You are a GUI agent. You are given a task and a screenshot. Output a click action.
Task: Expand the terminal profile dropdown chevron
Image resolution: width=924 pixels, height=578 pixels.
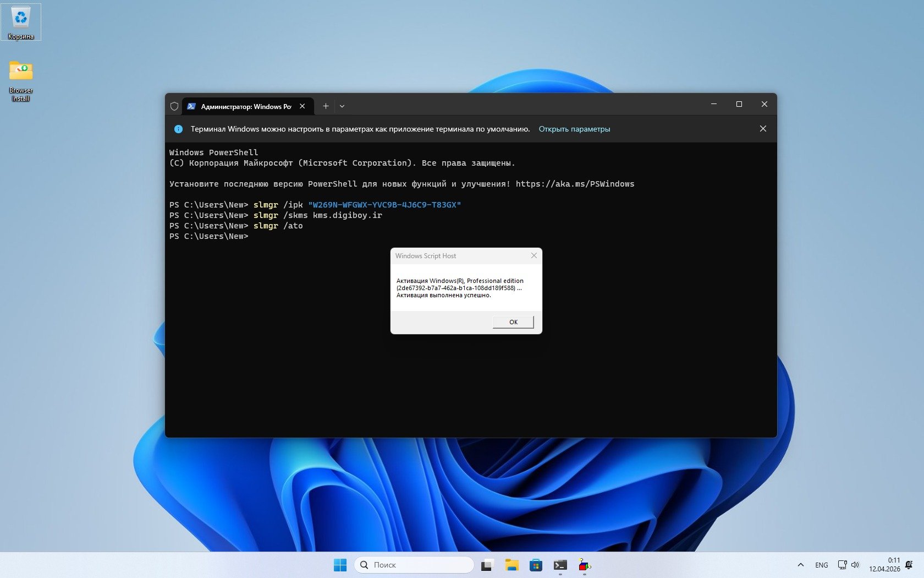342,106
